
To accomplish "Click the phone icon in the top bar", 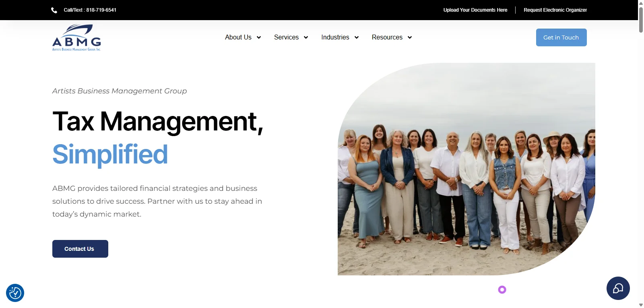I will pyautogui.click(x=54, y=10).
